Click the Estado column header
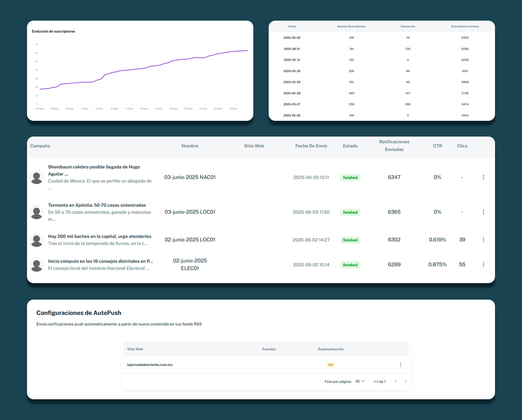 pos(350,146)
